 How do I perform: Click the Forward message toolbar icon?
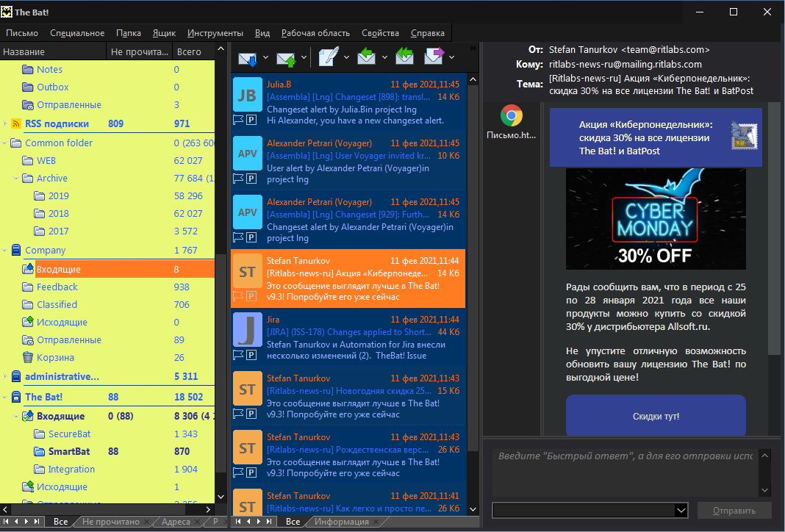[434, 56]
